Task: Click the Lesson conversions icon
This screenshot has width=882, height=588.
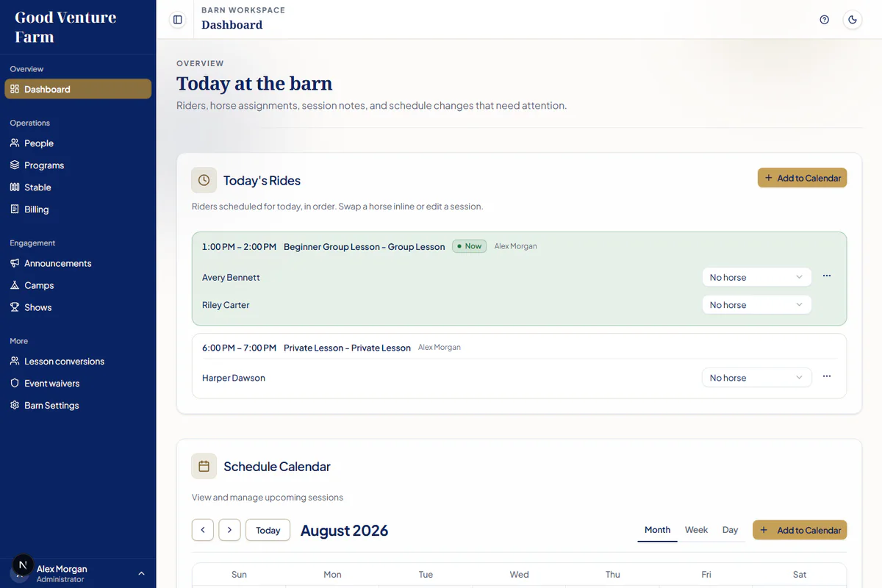Action: [15, 362]
